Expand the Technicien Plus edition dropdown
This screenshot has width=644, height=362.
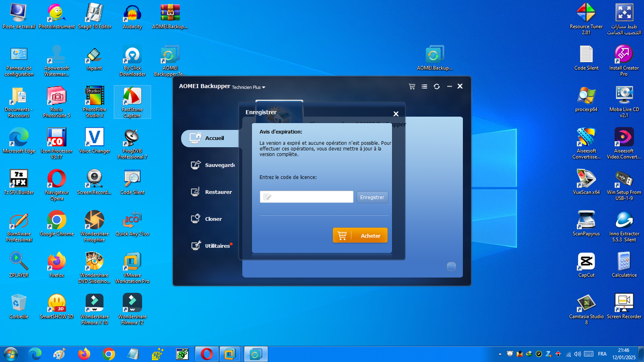(248, 87)
